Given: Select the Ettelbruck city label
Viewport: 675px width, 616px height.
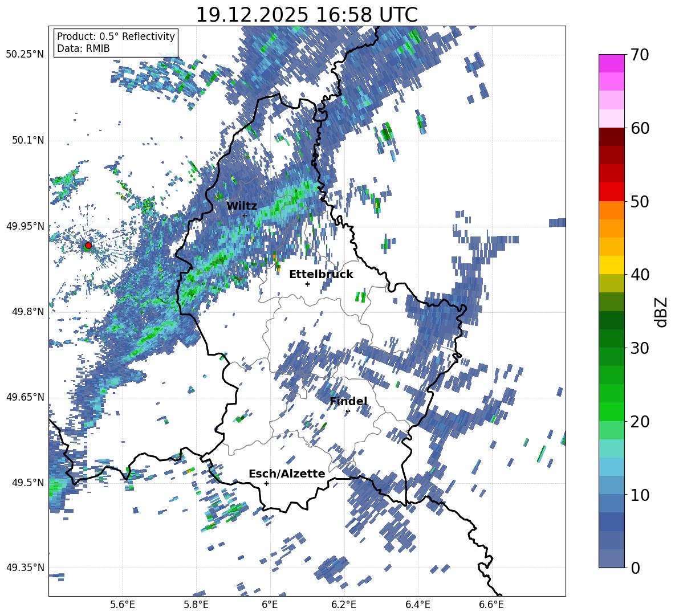Looking at the screenshot, I should click(x=321, y=274).
